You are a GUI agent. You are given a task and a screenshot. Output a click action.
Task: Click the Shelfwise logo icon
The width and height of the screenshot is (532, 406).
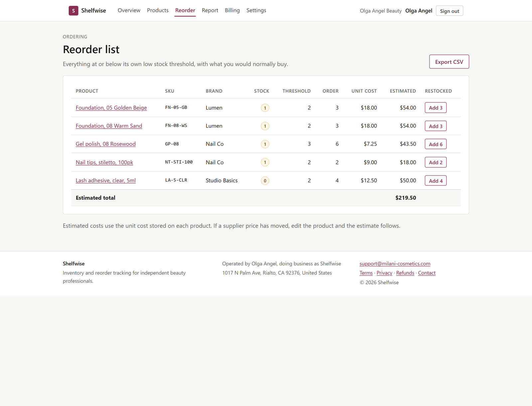click(73, 11)
